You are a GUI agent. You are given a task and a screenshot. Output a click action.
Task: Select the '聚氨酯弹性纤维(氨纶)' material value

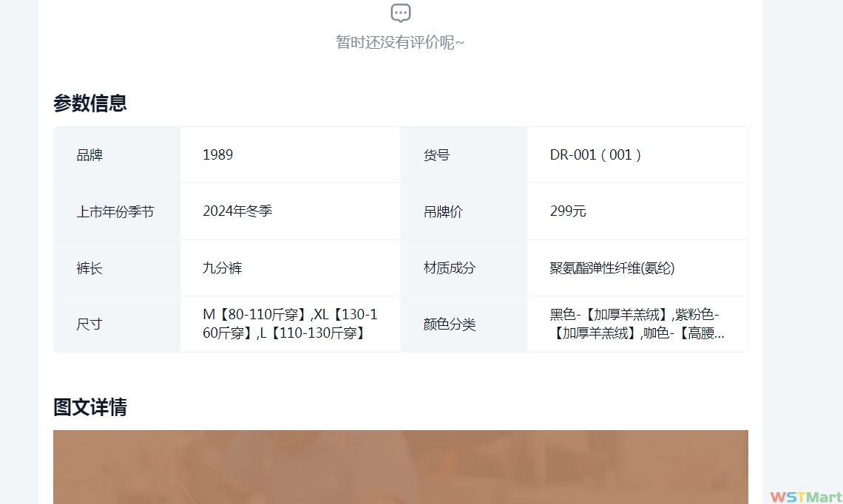(612, 268)
